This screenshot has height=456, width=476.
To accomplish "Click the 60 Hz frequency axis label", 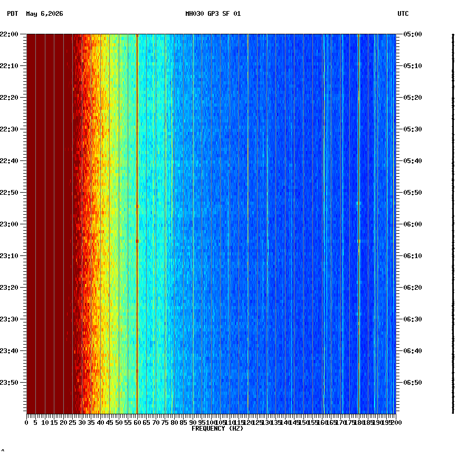I will (137, 422).
